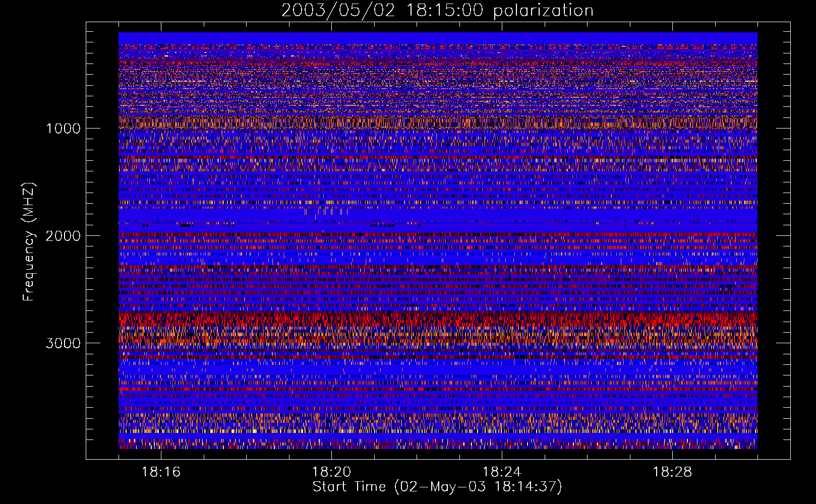Click the 18:20 time tick label

pyautogui.click(x=331, y=472)
